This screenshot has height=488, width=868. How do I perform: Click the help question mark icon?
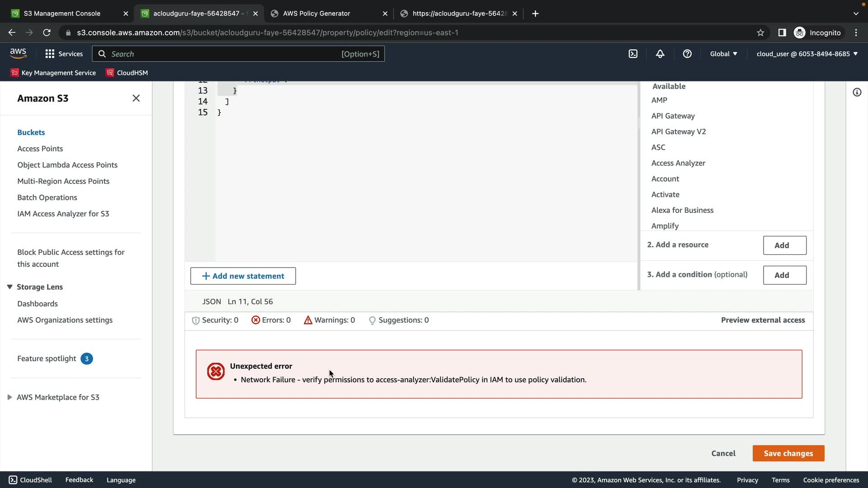click(x=687, y=54)
